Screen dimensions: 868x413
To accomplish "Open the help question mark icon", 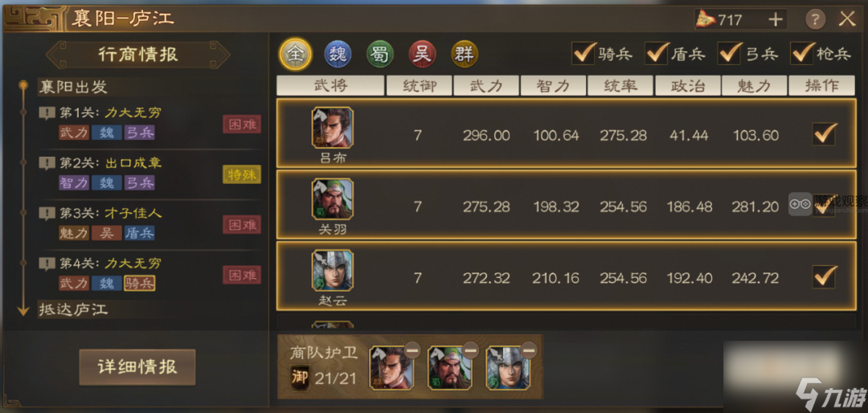I will pos(816,20).
